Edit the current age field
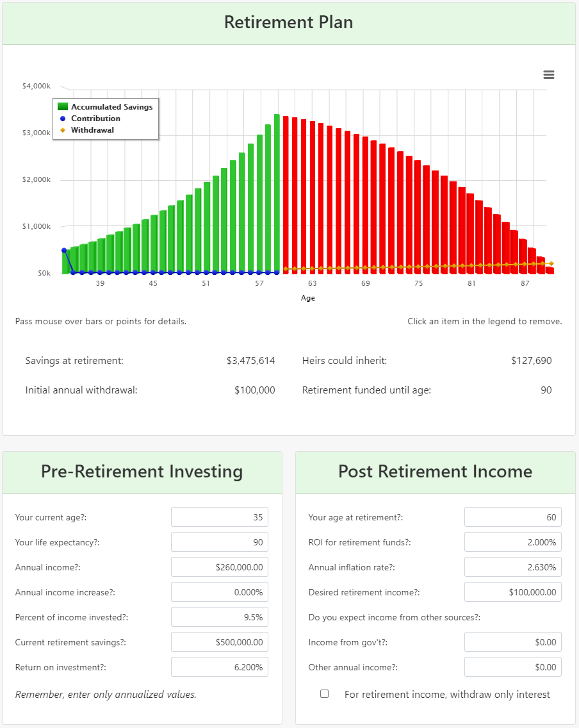This screenshot has height=728, width=579. 220,517
